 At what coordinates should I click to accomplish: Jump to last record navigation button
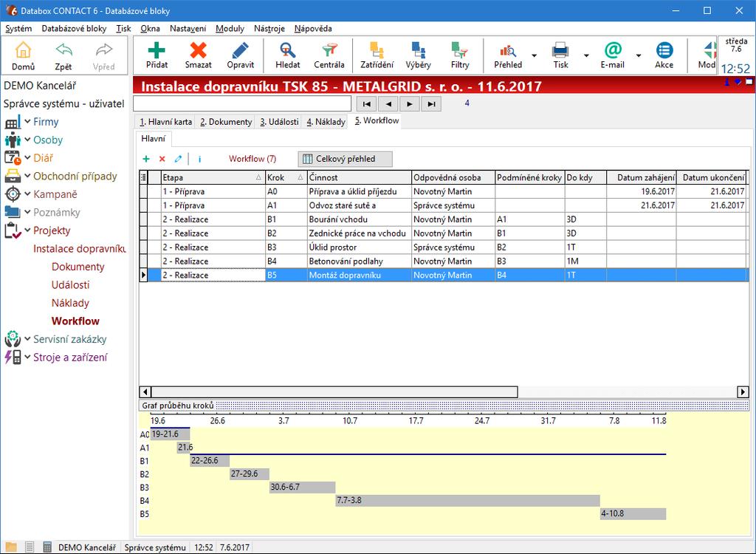click(x=431, y=103)
